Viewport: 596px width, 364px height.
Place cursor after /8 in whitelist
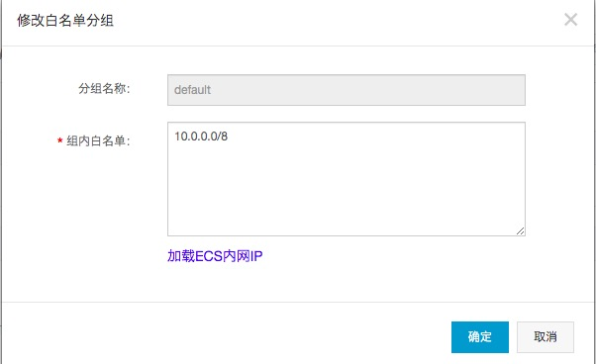tap(229, 136)
